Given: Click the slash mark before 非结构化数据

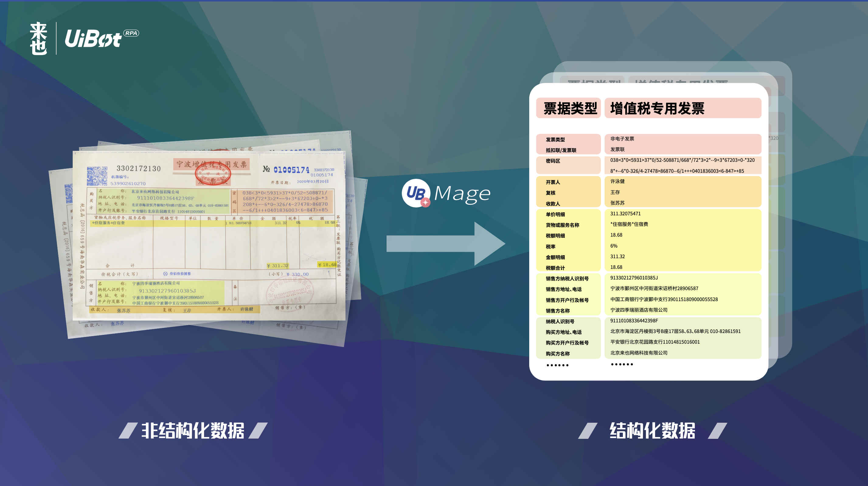Looking at the screenshot, I should [x=128, y=430].
